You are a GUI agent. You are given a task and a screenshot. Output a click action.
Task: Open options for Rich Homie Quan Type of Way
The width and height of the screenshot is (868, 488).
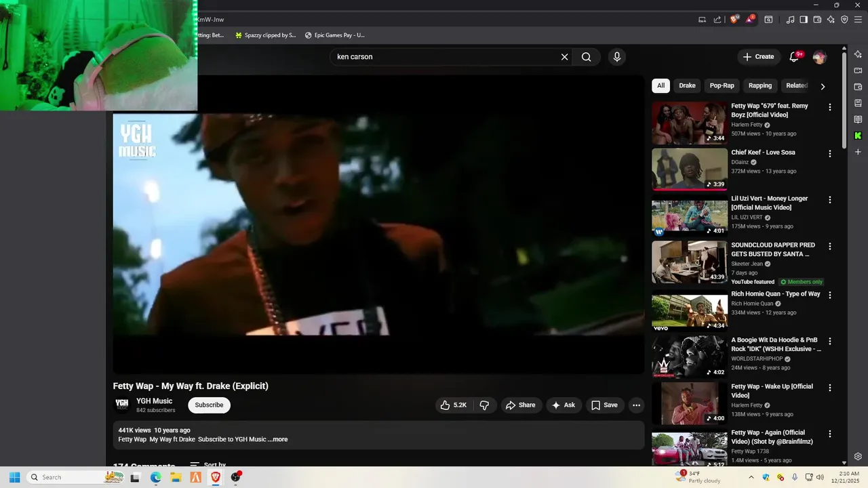pyautogui.click(x=829, y=295)
